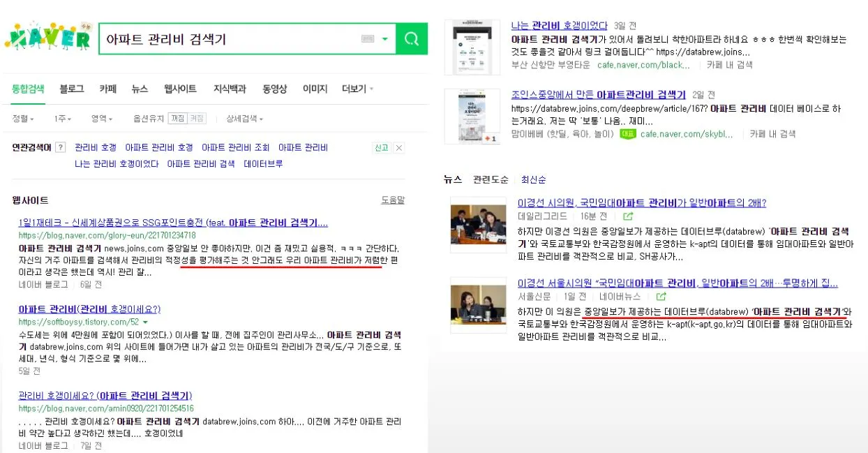Open the 1일1재테크 SSG포인트충전 blog result
The image size is (868, 453).
click(x=173, y=223)
